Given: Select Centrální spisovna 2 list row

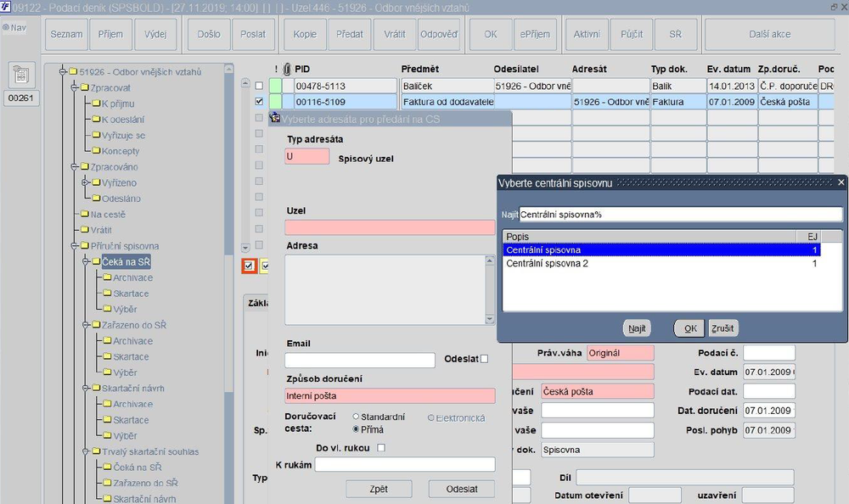Looking at the screenshot, I should pos(661,264).
